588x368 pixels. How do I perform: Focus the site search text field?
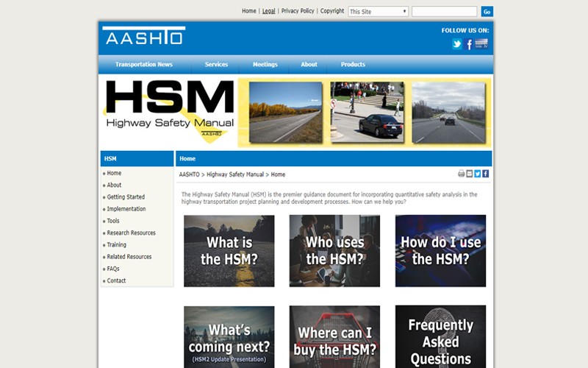tap(445, 12)
